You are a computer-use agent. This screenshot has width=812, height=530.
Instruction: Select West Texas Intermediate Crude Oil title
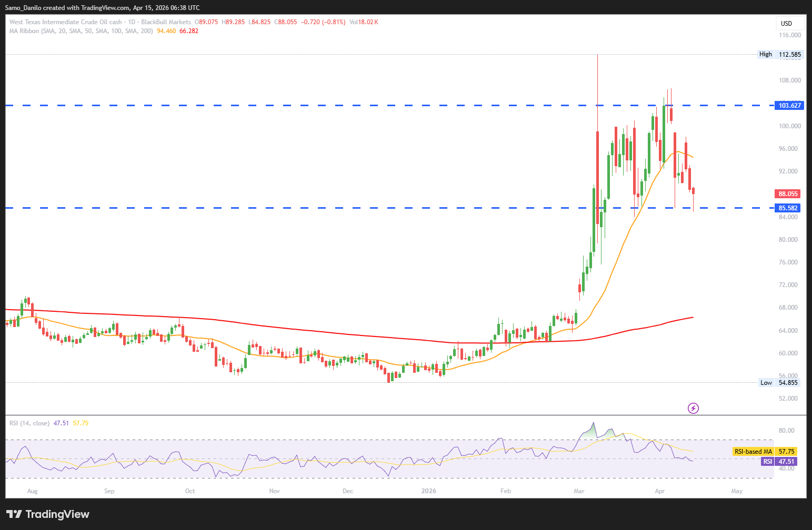click(x=65, y=22)
